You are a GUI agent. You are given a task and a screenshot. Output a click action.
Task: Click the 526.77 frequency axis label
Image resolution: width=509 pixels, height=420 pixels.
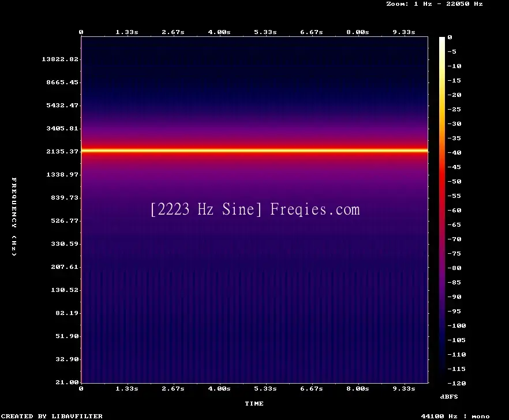click(65, 220)
